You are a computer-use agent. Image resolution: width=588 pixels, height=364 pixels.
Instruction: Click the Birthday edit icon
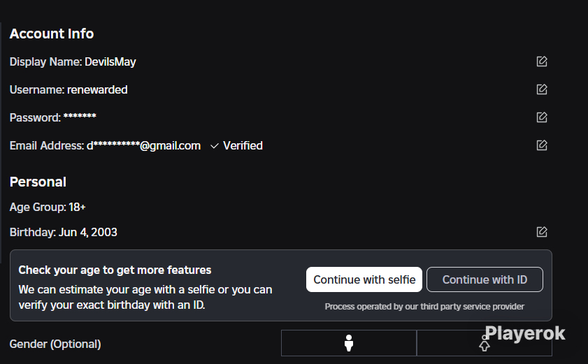point(541,232)
